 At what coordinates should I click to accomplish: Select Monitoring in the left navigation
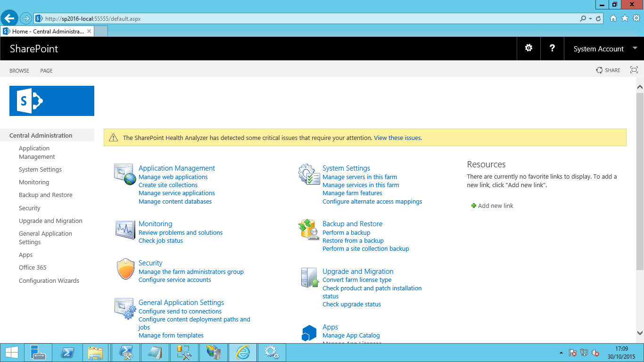click(x=34, y=182)
